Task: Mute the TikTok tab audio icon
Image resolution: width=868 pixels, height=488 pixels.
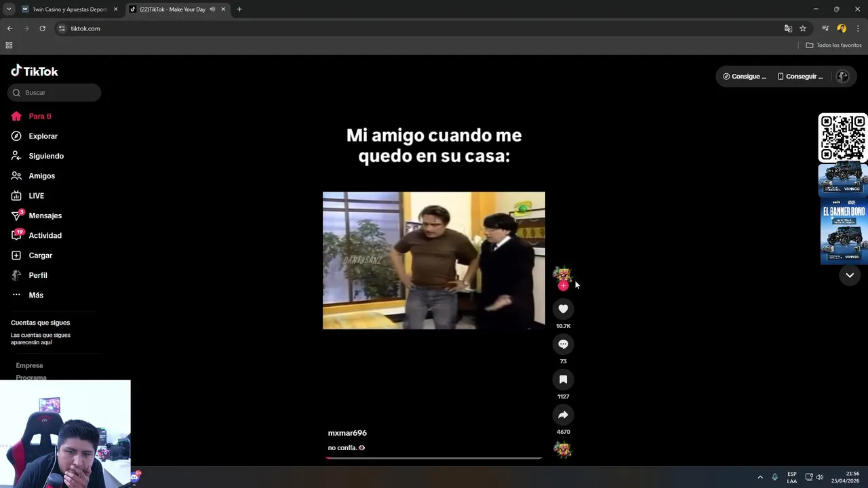Action: pyautogui.click(x=212, y=9)
